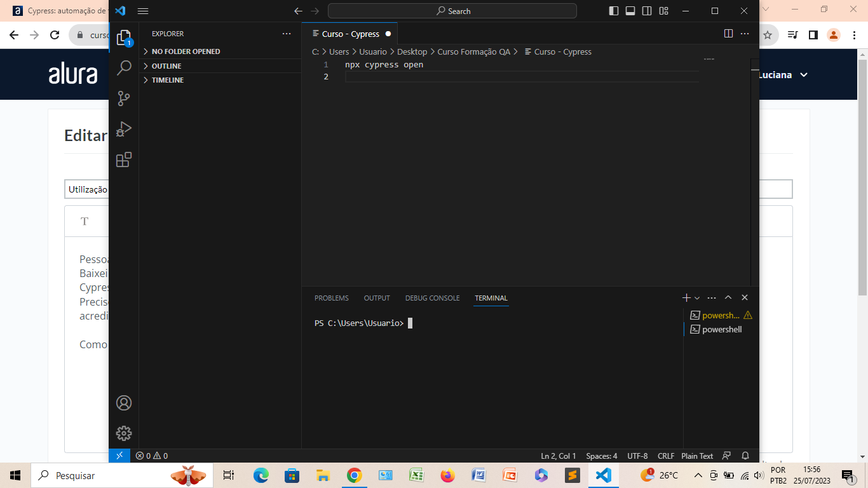Maximize the terminal panel size
The width and height of the screenshot is (868, 488).
pyautogui.click(x=728, y=297)
